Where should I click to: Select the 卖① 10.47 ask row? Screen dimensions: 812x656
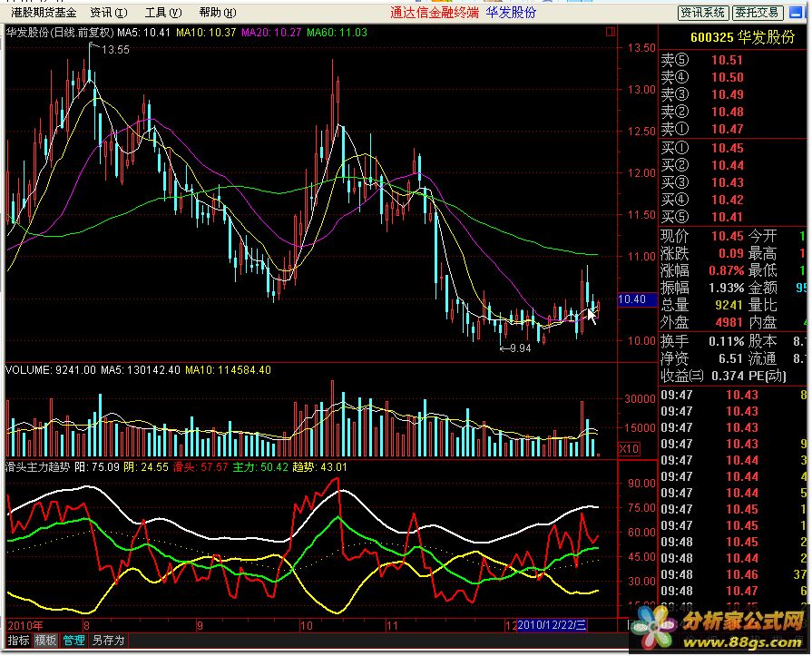[733, 129]
